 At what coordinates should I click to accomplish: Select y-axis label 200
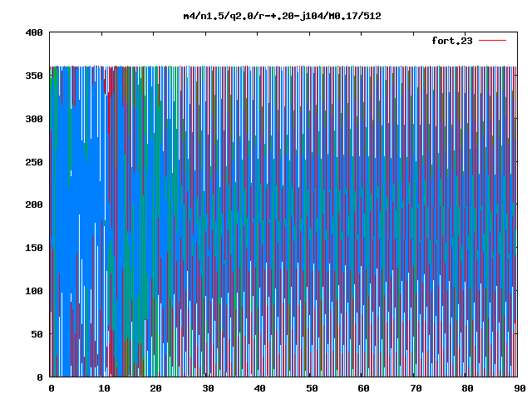34,204
